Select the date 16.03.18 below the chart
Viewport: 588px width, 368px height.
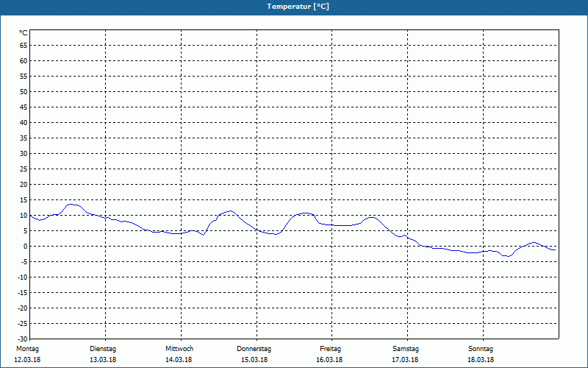[x=329, y=360]
